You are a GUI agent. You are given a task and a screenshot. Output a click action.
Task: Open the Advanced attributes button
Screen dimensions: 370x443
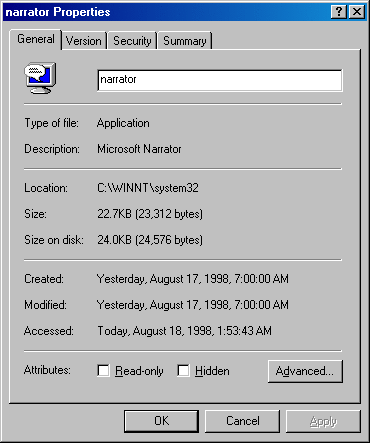pos(305,371)
